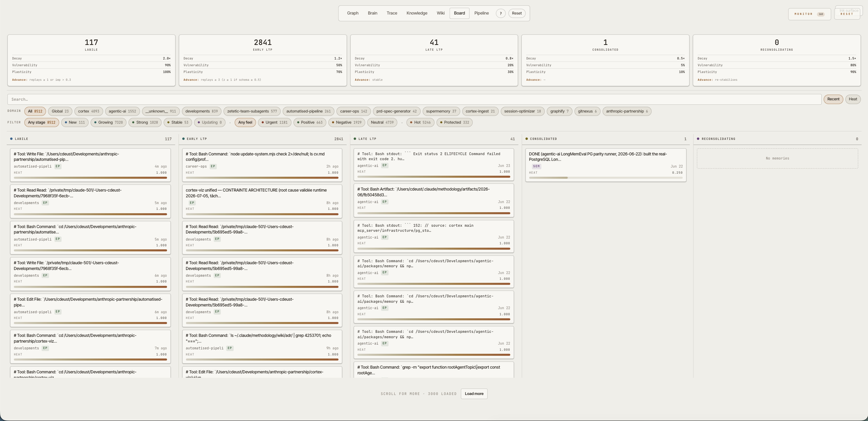The image size is (868, 421).
Task: Filter by graphify 7 domain
Action: 559,111
